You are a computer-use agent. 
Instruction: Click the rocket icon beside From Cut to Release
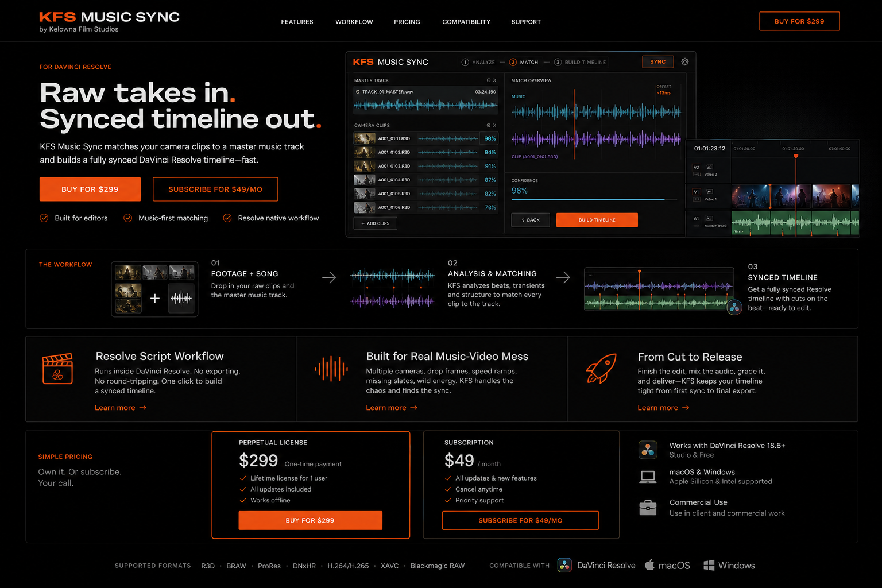[601, 368]
